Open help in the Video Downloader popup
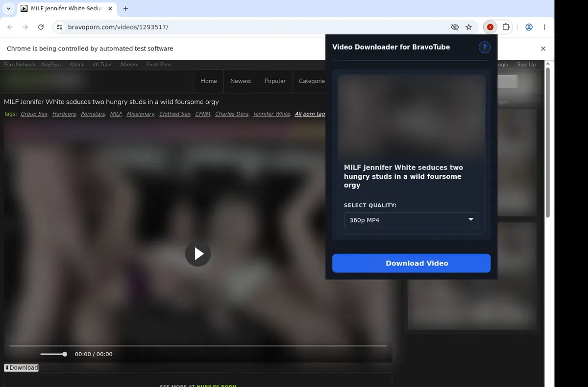588x387 pixels. click(x=485, y=47)
